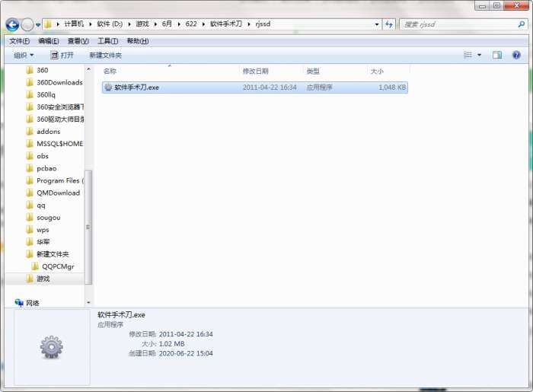This screenshot has width=533, height=392.
Task: Create a folder with 新建文件夹
Action: [105, 55]
